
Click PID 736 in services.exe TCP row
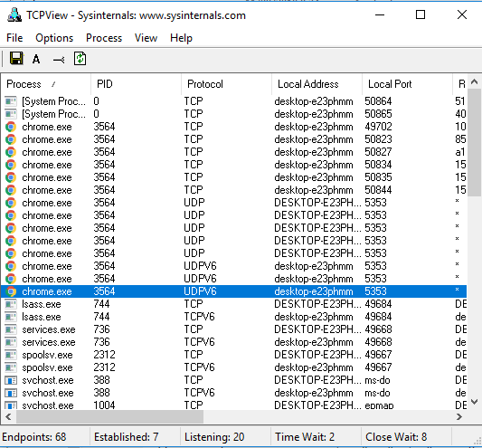(101, 329)
